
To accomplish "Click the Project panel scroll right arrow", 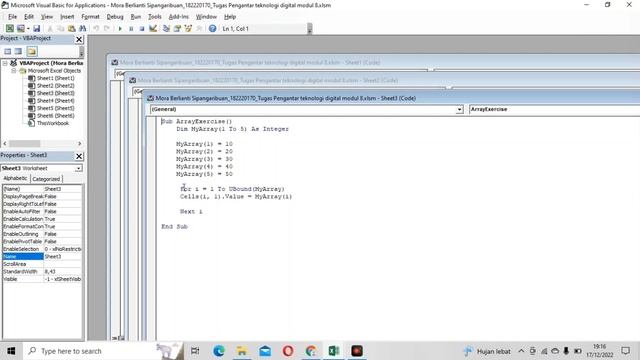I will [x=79, y=144].
